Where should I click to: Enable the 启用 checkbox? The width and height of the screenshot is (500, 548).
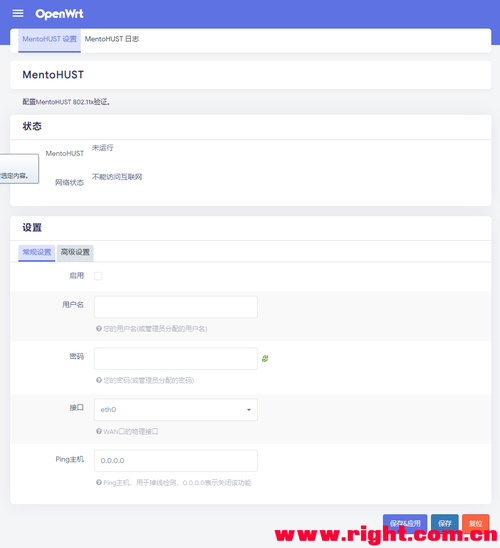(x=98, y=276)
